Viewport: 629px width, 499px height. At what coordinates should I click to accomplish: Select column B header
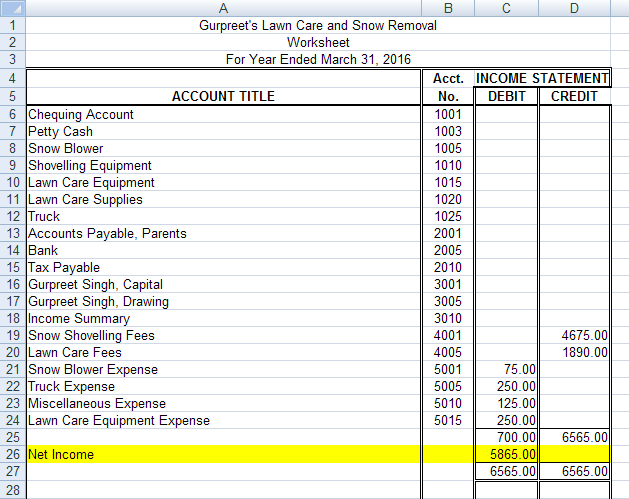(x=447, y=9)
